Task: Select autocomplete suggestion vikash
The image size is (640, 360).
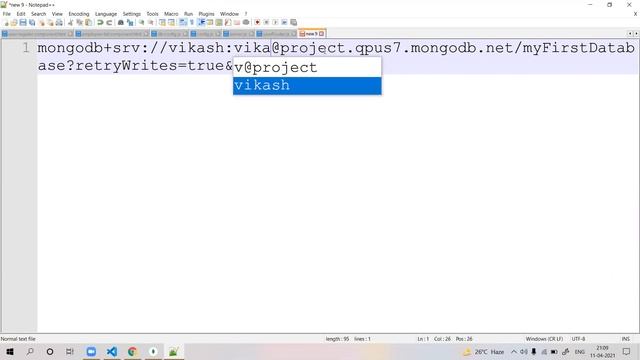Action: click(x=307, y=86)
